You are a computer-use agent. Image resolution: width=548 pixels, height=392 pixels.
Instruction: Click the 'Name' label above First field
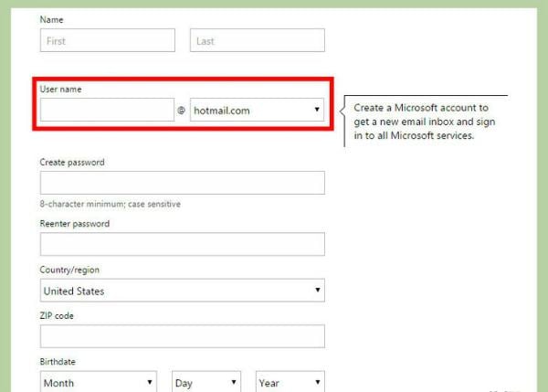[51, 19]
